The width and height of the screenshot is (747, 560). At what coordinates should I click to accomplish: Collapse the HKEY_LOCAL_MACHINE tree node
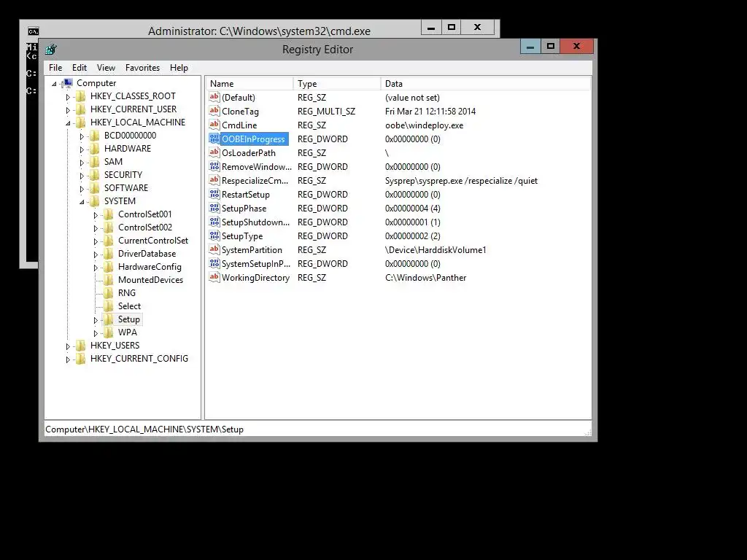tap(68, 122)
